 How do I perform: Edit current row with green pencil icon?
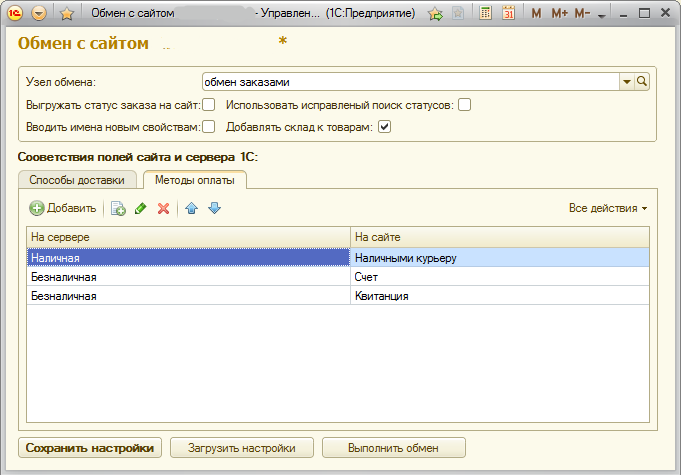coord(141,208)
